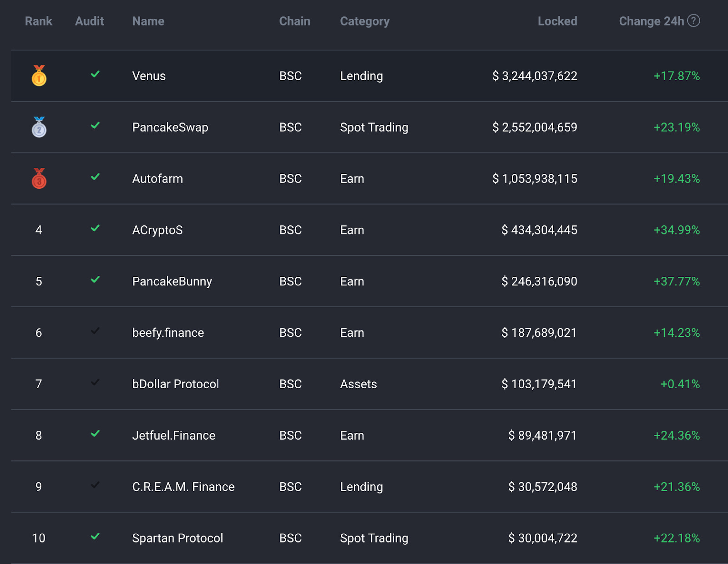Click Lending category in C.R.E.A.M. Finance row
The width and height of the screenshot is (728, 564).
[362, 487]
